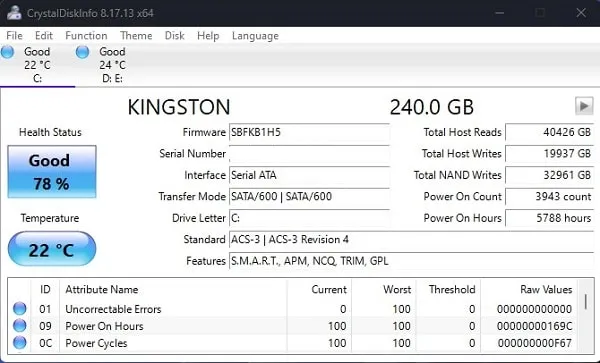600x363 pixels.
Task: Open the Language menu
Action: pos(255,36)
